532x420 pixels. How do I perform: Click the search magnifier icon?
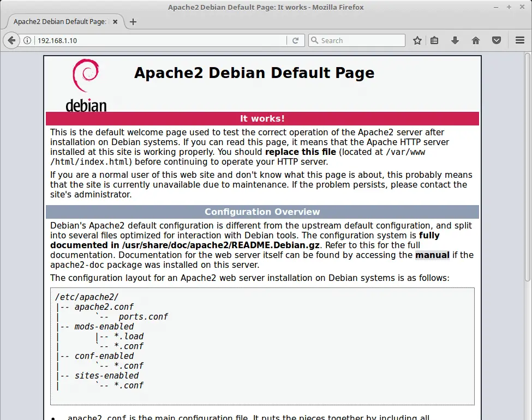[x=314, y=40]
